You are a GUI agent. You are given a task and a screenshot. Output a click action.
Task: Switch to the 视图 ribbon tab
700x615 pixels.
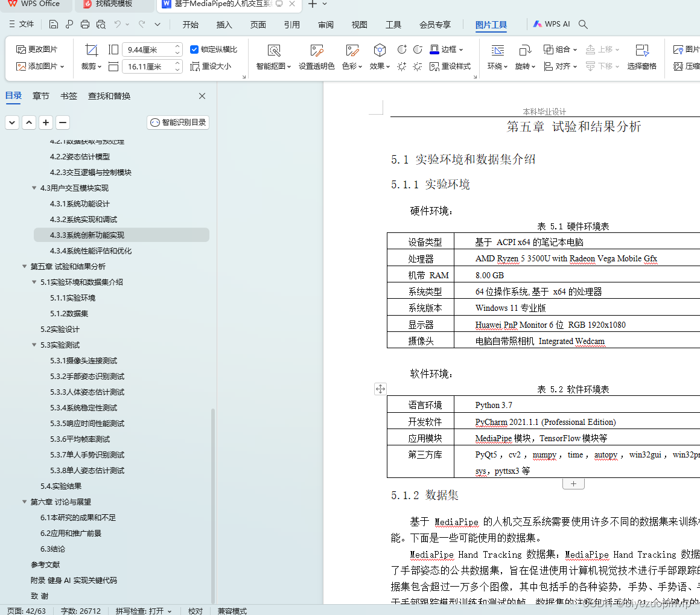coord(360,25)
